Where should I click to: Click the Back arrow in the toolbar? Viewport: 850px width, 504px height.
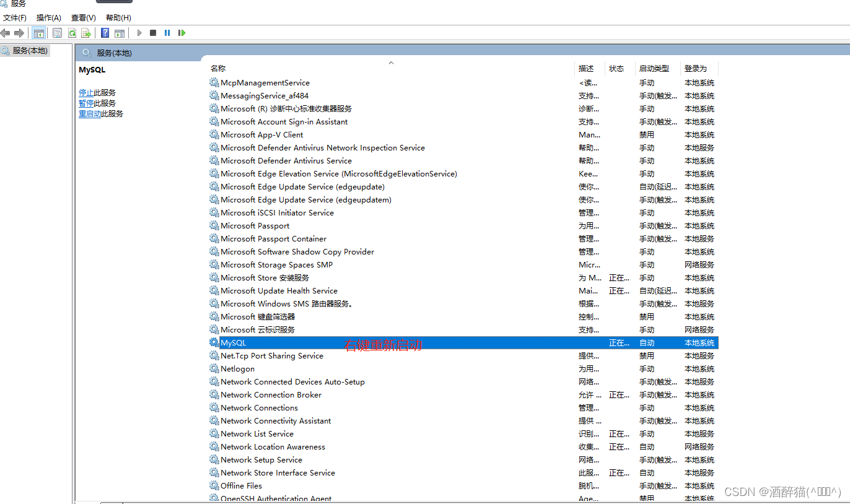tap(6, 33)
